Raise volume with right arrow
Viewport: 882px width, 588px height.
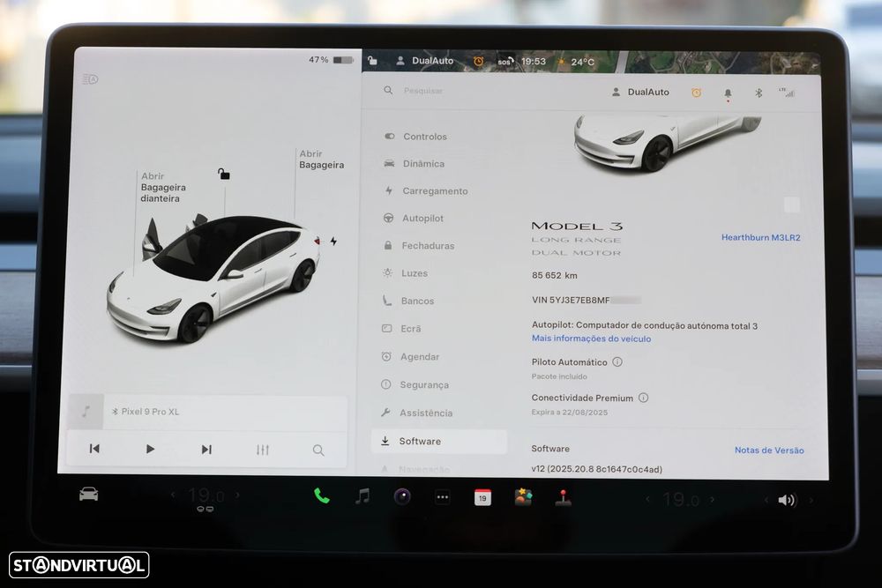(x=811, y=500)
